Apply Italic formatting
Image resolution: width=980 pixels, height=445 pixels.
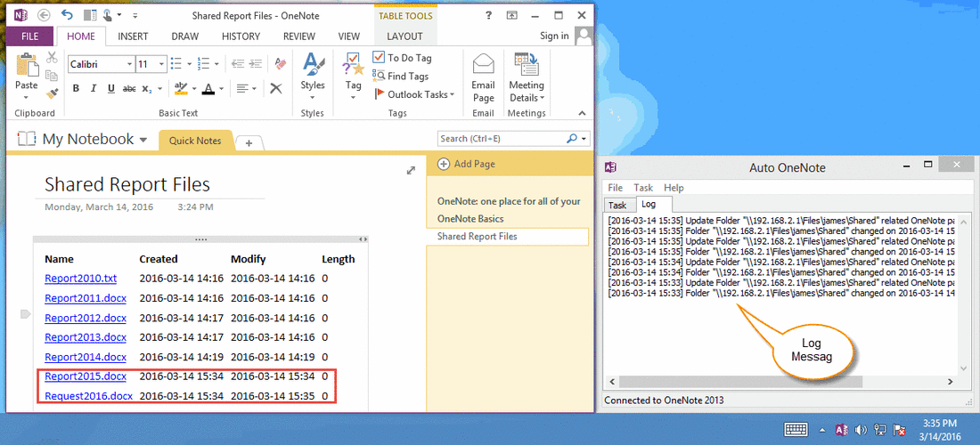pyautogui.click(x=94, y=89)
